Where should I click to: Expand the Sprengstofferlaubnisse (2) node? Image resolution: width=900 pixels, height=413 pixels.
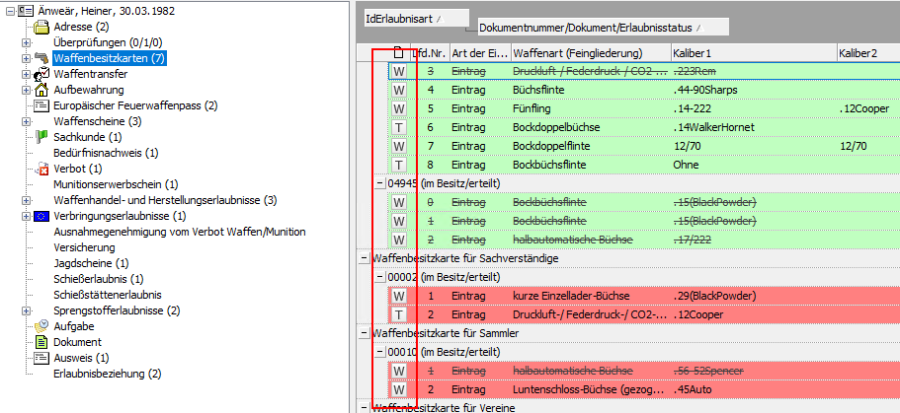[x=25, y=310]
